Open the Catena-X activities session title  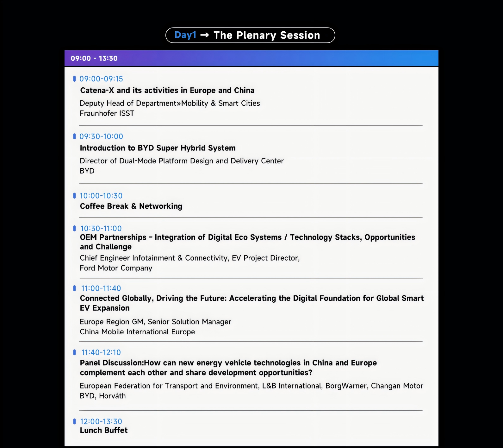click(x=167, y=91)
